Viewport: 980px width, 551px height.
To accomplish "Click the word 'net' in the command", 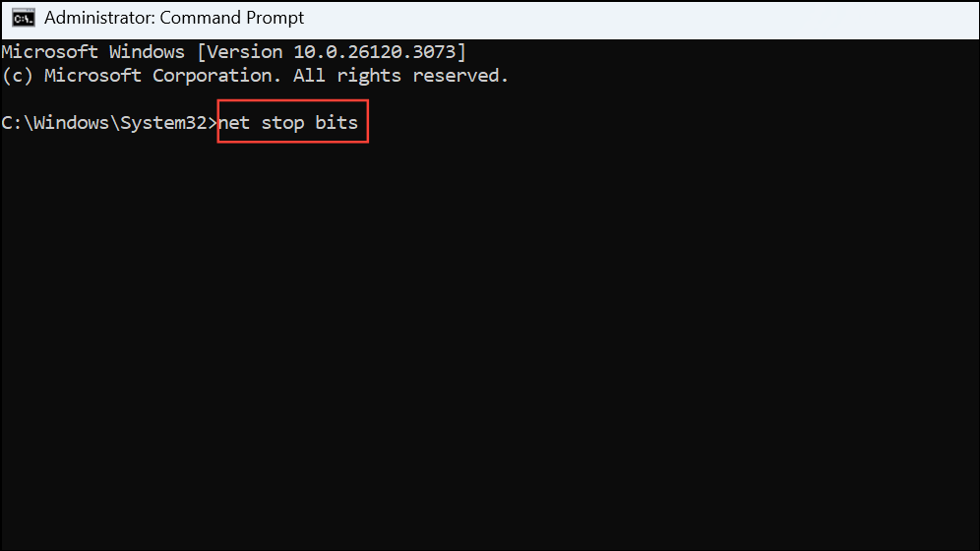I will tap(234, 123).
